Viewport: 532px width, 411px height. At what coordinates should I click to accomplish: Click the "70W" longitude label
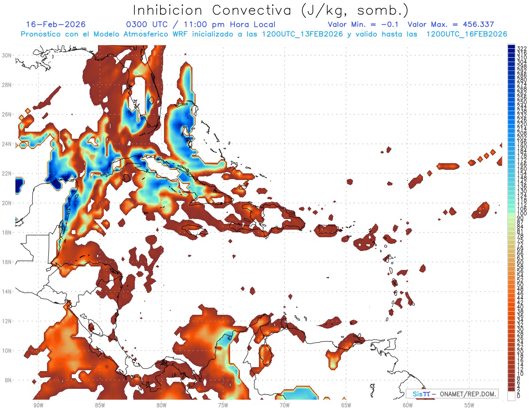point(285,405)
